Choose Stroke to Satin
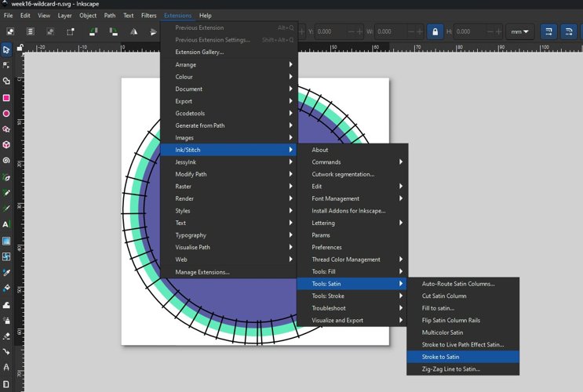Image resolution: width=583 pixels, height=392 pixels. pyautogui.click(x=463, y=357)
